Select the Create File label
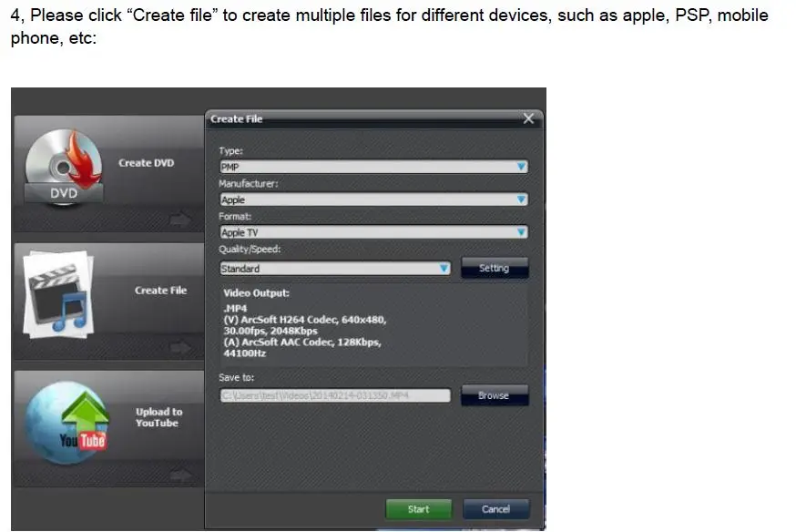Image resolution: width=796 pixels, height=532 pixels. (160, 291)
